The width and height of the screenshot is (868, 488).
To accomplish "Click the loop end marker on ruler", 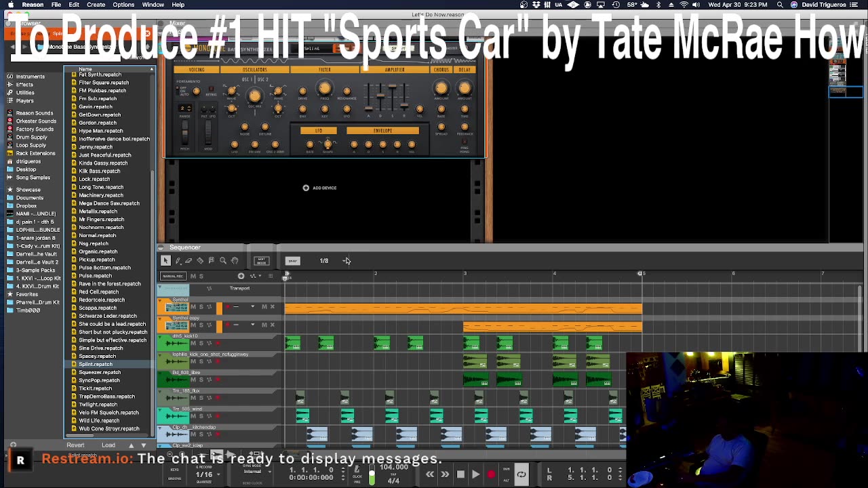I will click(x=641, y=274).
